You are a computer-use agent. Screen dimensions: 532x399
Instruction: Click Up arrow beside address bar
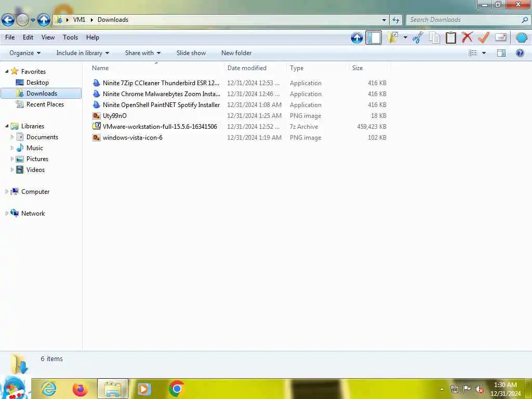[44, 20]
